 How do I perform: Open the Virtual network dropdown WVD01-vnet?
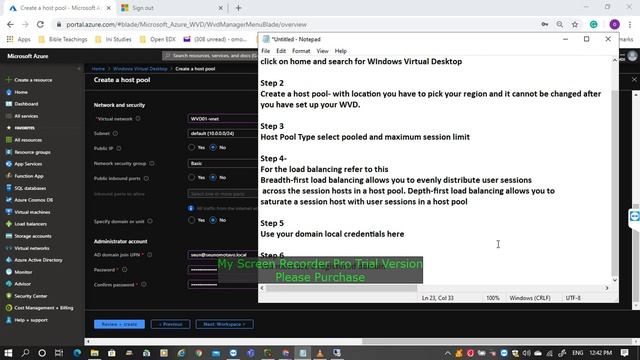[x=223, y=119]
